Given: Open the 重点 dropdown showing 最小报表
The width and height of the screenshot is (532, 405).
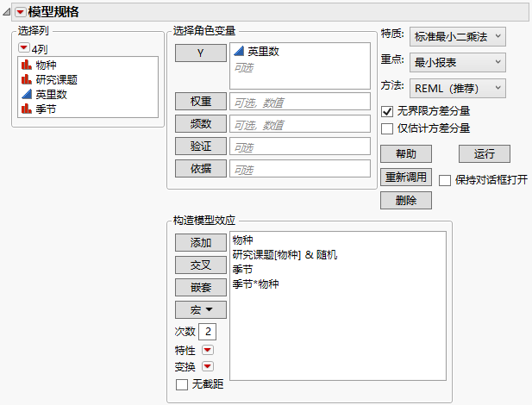Looking at the screenshot, I should point(458,62).
